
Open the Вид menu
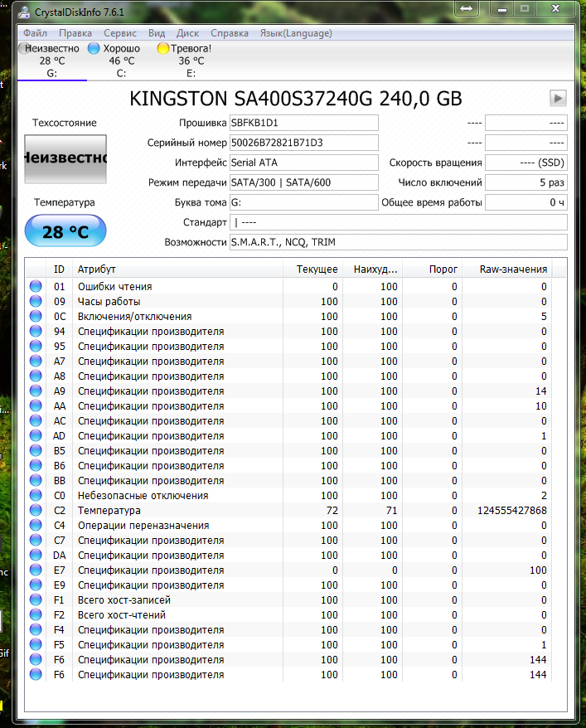[x=157, y=33]
